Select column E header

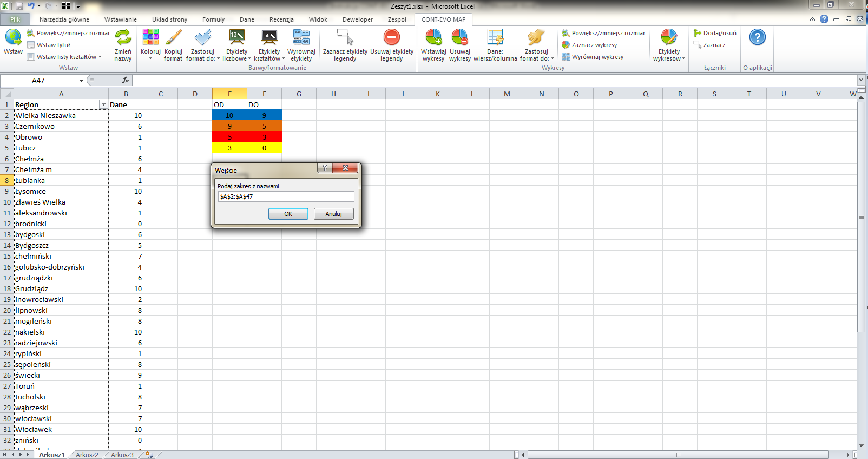click(x=229, y=94)
